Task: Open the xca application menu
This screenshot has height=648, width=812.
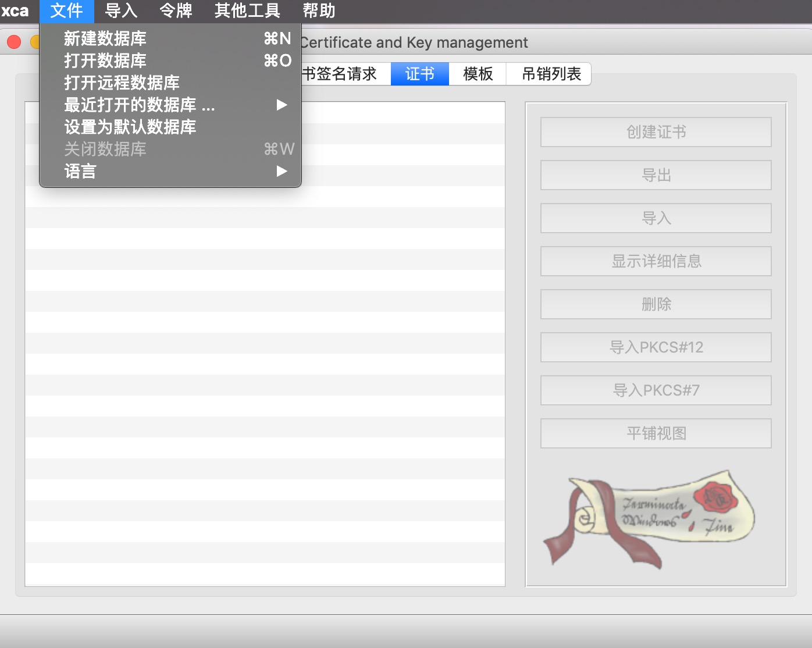Action: coord(16,10)
